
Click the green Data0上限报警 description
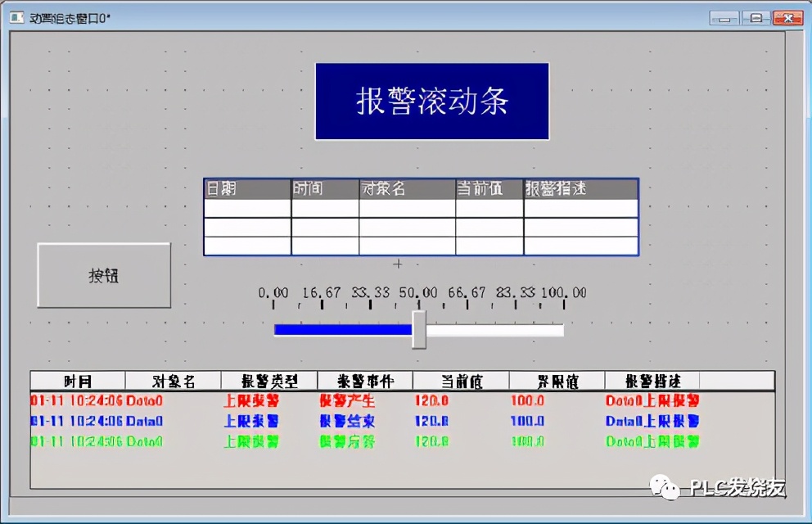click(x=652, y=441)
